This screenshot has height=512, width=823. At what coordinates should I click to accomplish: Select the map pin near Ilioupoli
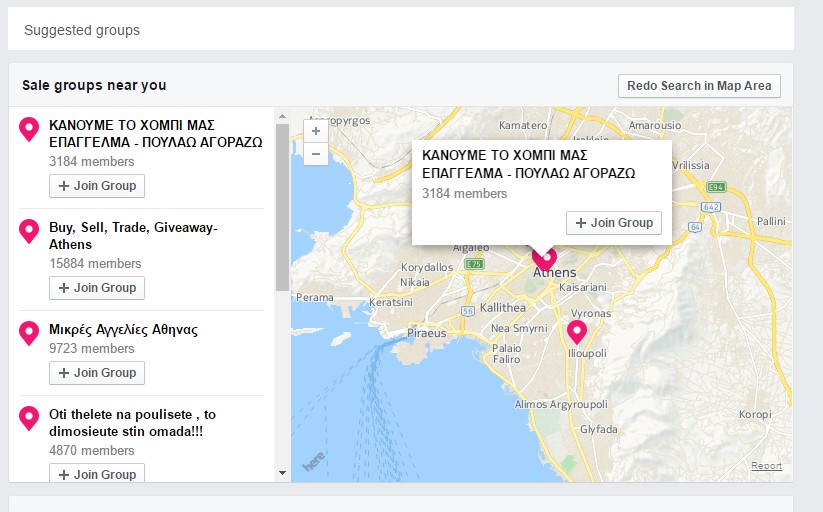tap(577, 331)
